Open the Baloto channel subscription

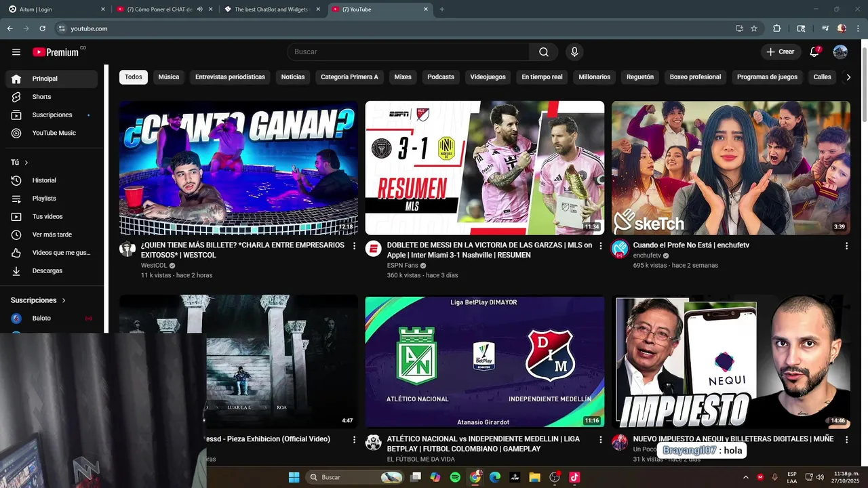coord(52,318)
